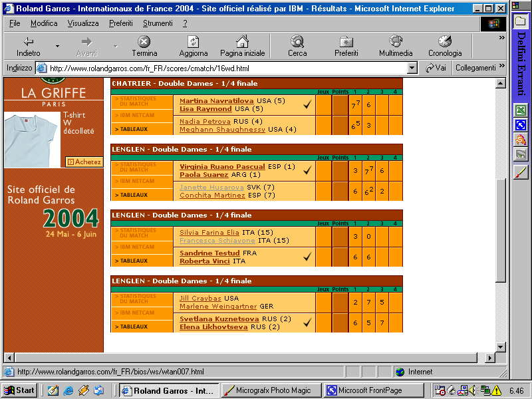
Task: Click the horizontal scrollbar left arrow
Action: [9, 358]
